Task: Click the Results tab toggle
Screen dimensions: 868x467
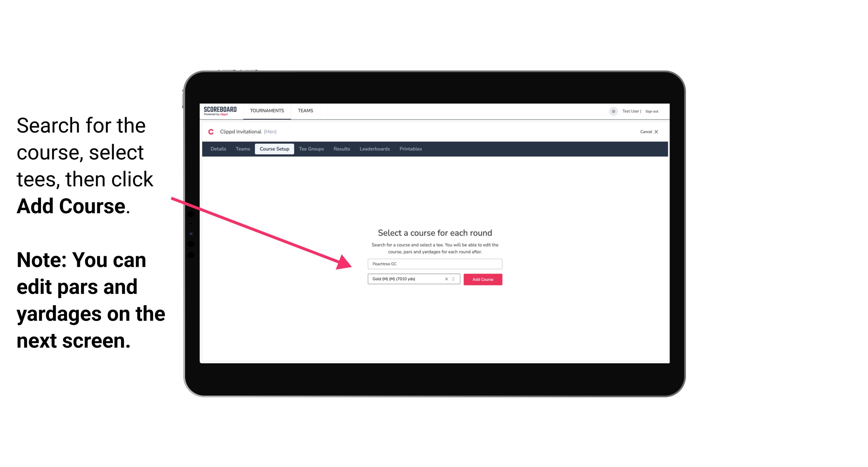Action: point(341,149)
